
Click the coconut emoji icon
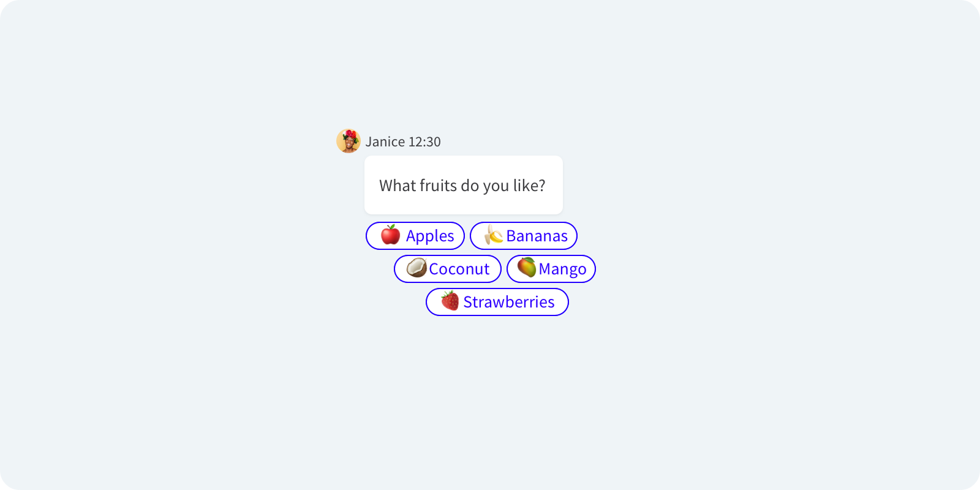[x=417, y=268]
